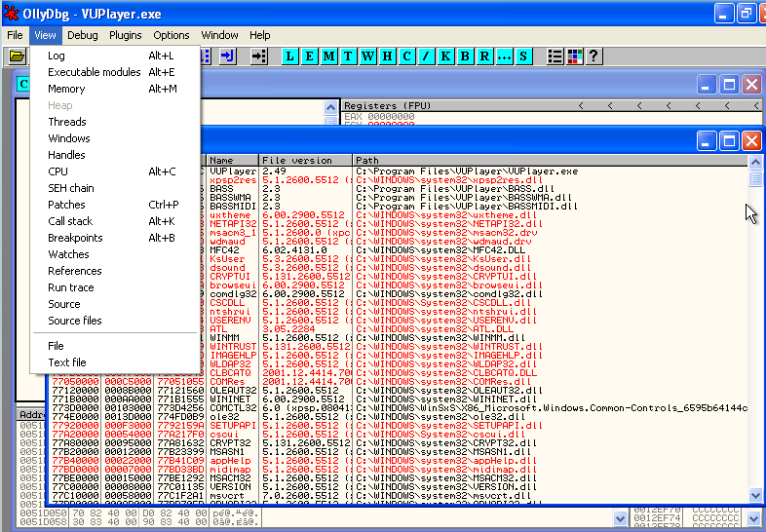This screenshot has height=532, width=766.
Task: Click the COMCTL32 module row
Action: click(x=399, y=409)
